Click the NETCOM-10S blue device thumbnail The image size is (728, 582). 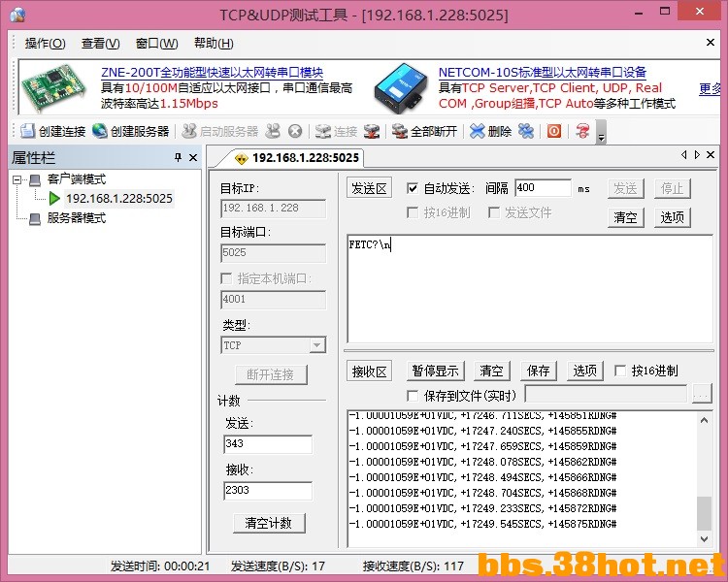click(400, 88)
